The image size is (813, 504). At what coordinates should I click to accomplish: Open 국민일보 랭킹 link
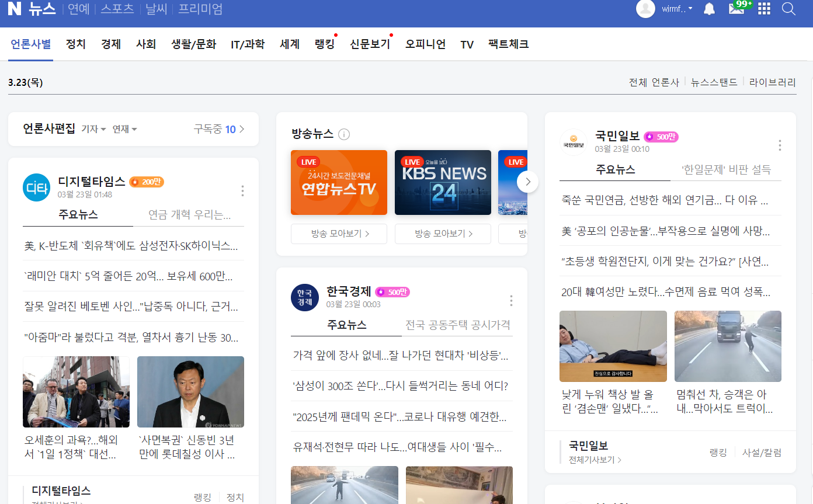718,453
